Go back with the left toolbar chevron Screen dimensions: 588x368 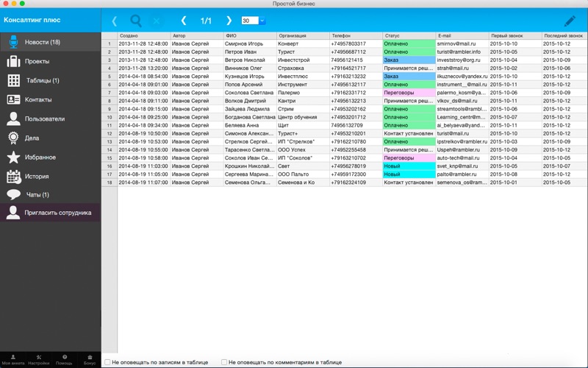tap(115, 21)
